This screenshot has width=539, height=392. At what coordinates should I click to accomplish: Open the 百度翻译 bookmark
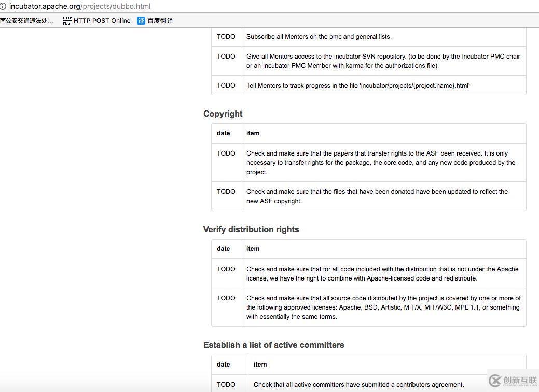pos(160,21)
